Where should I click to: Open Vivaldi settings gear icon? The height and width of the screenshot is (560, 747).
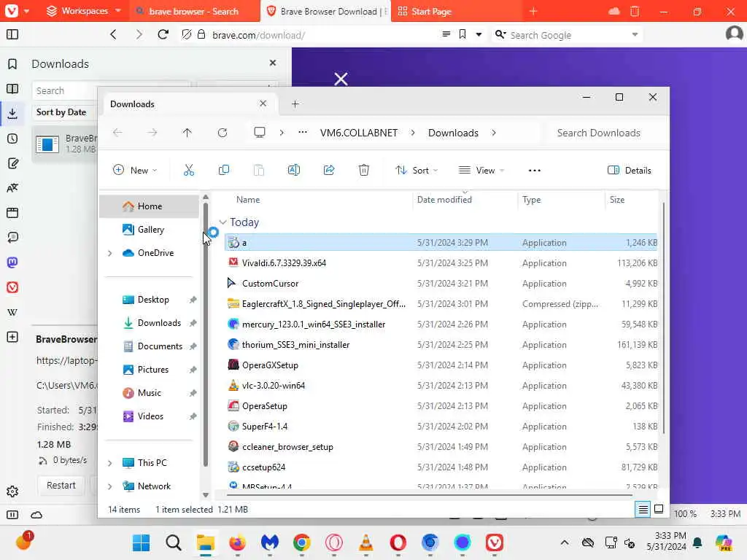point(12,491)
